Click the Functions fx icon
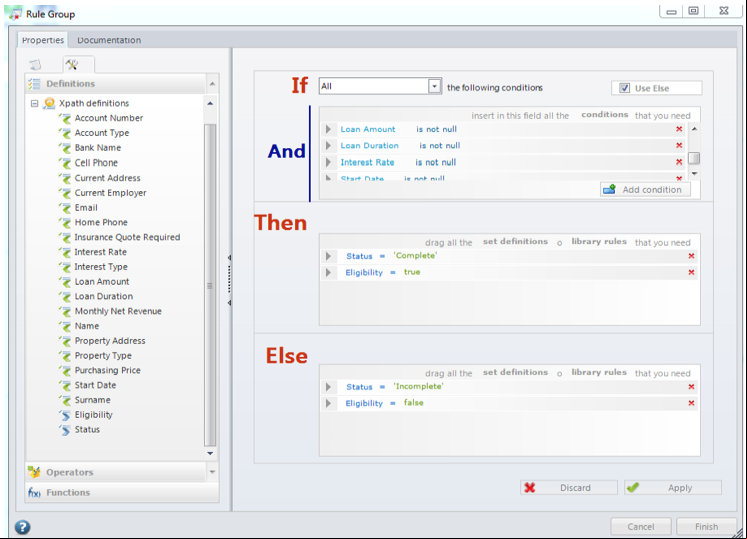The height and width of the screenshot is (539, 747). [34, 492]
